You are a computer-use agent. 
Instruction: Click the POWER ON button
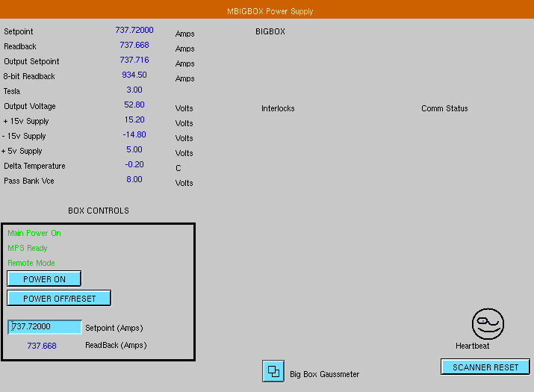[x=44, y=279]
